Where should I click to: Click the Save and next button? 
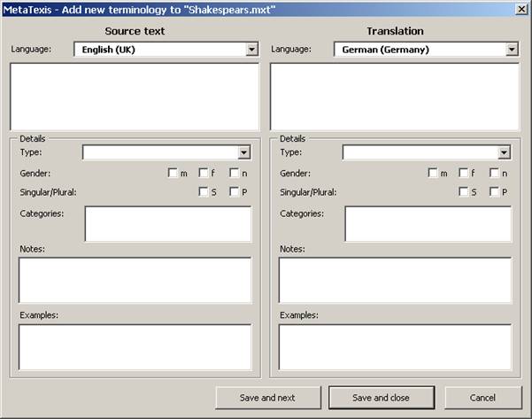pos(267,398)
